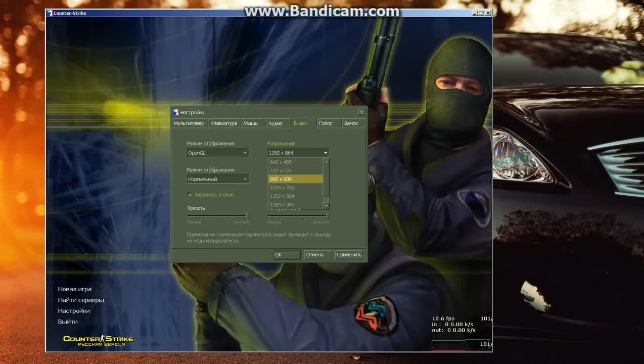Screen dimensions: 644x364
Task: Click resolution list scroll up arrow
Action: 326,162
